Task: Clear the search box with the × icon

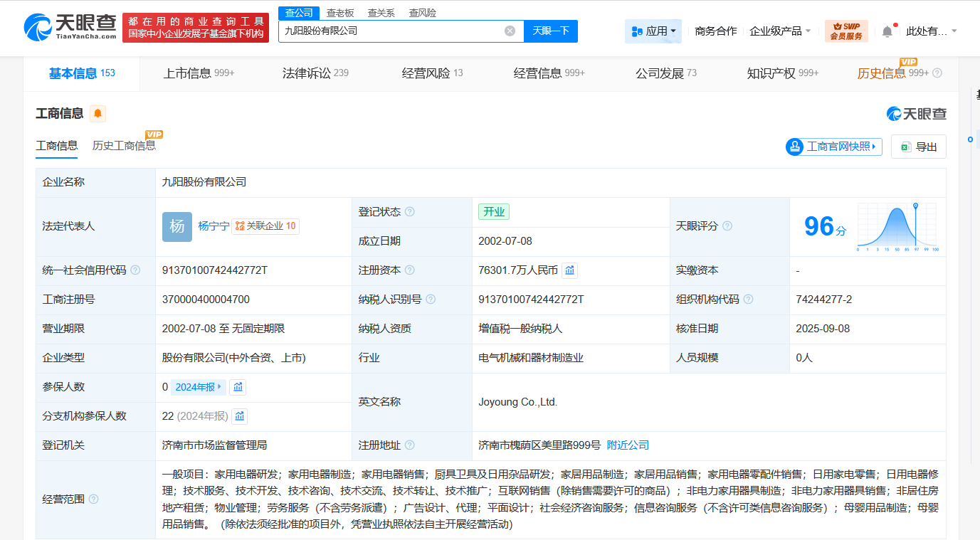Action: click(x=509, y=31)
